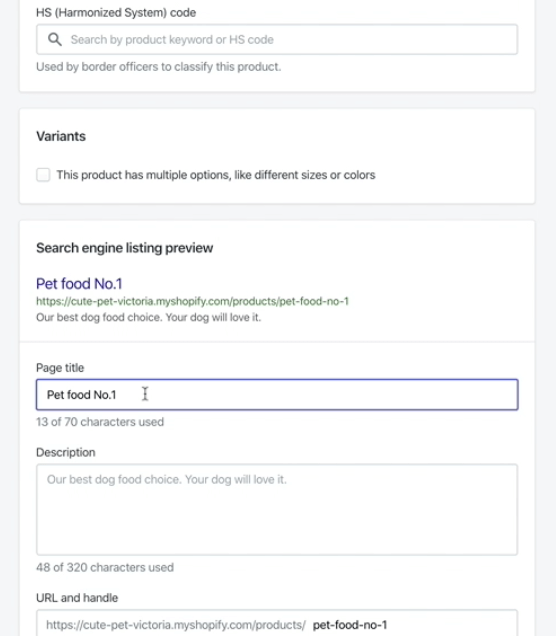Click the 'pet-food-no-1' URL handle text
Screen dimensions: 556x636
(350, 625)
